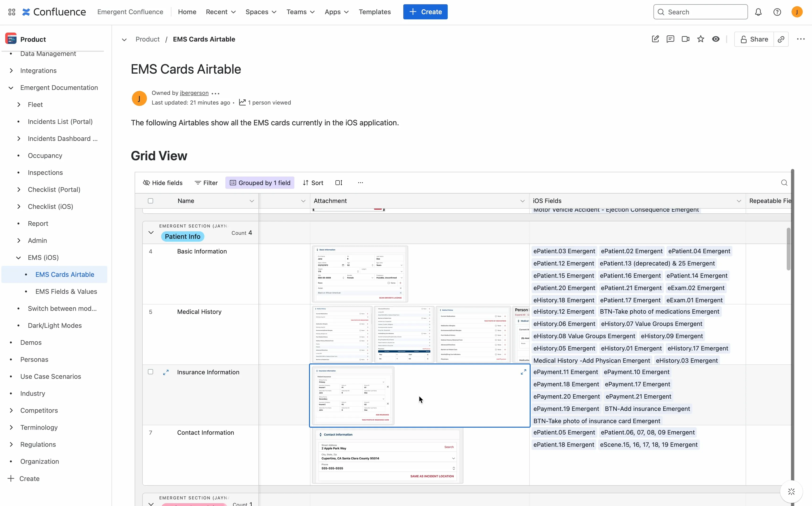Open the help icon
812x506 pixels.
[x=777, y=12]
